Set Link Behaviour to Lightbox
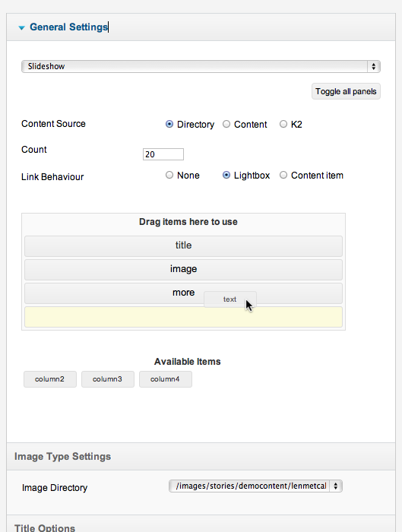Screen dimensions: 402x532 click(x=226, y=175)
